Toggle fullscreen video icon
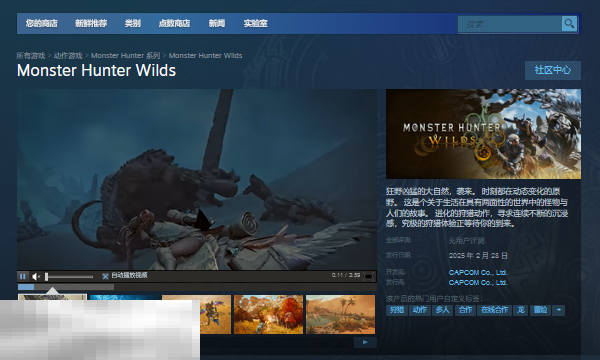The width and height of the screenshot is (600, 360). point(368,276)
